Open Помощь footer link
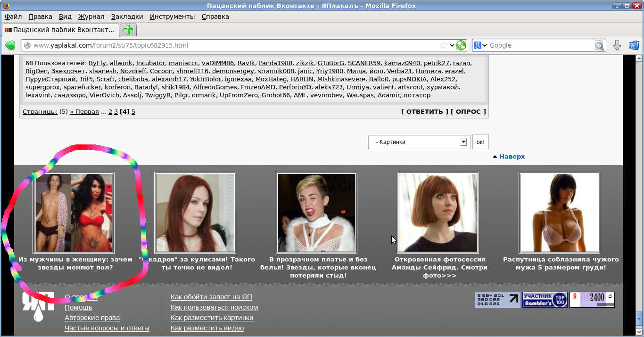 click(x=78, y=307)
